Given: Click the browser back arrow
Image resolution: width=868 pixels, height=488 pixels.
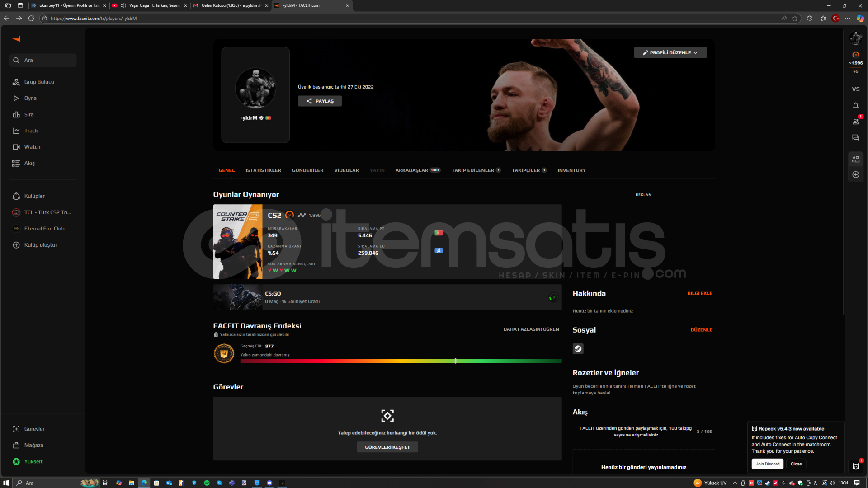Looking at the screenshot, I should coord(6,18).
